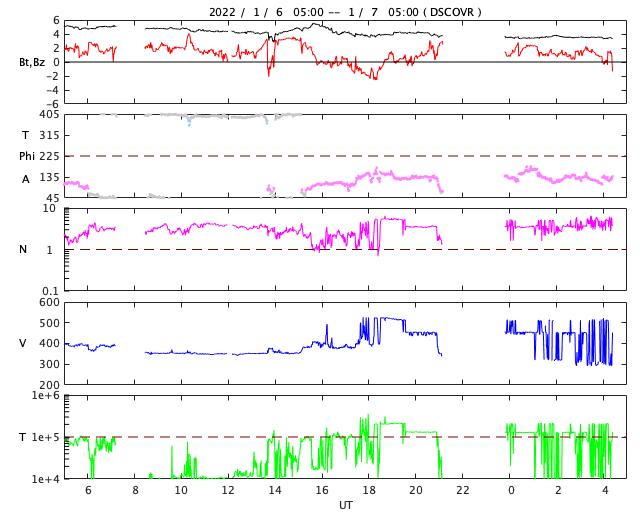Click the '1e+4' temperature tick label
This screenshot has width=640, height=512.
(x=46, y=479)
